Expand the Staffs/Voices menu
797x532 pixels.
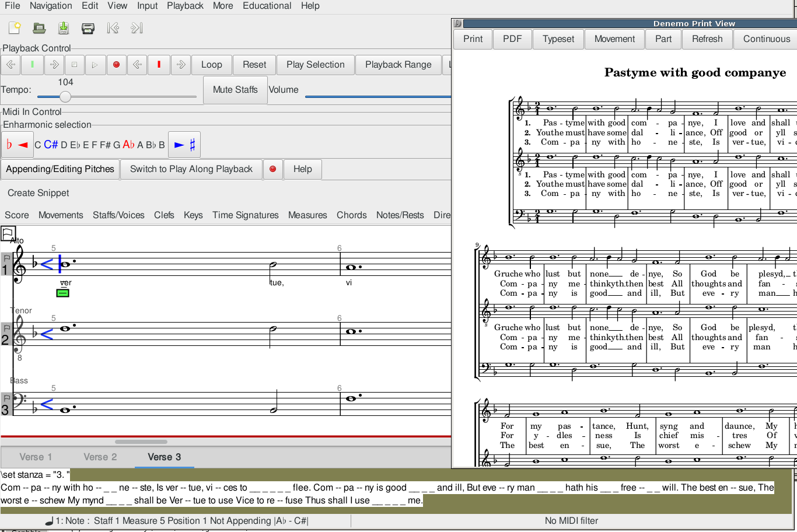pyautogui.click(x=118, y=215)
